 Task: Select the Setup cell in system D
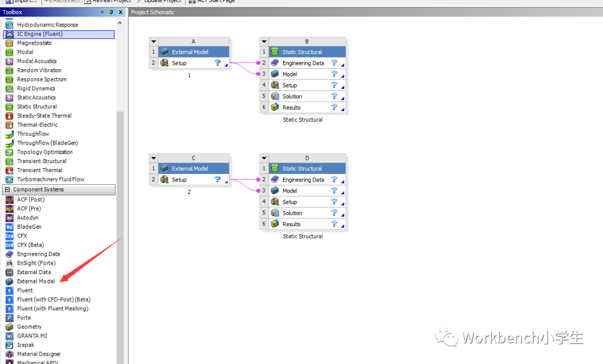pyautogui.click(x=307, y=202)
